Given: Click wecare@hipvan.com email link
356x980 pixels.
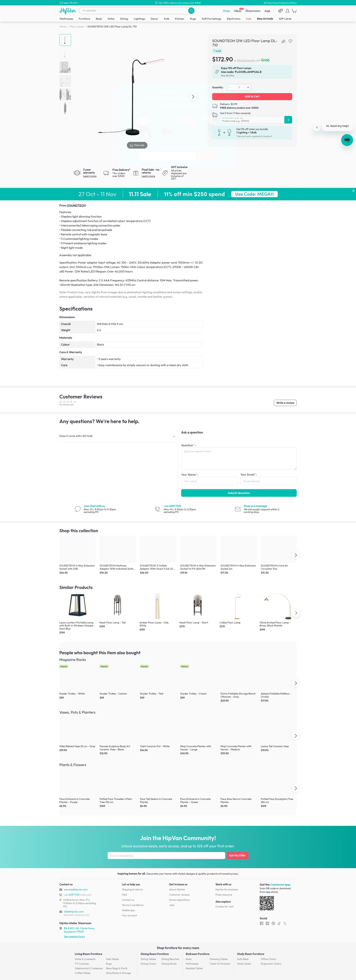Looking at the screenshot, I should tap(76, 889).
